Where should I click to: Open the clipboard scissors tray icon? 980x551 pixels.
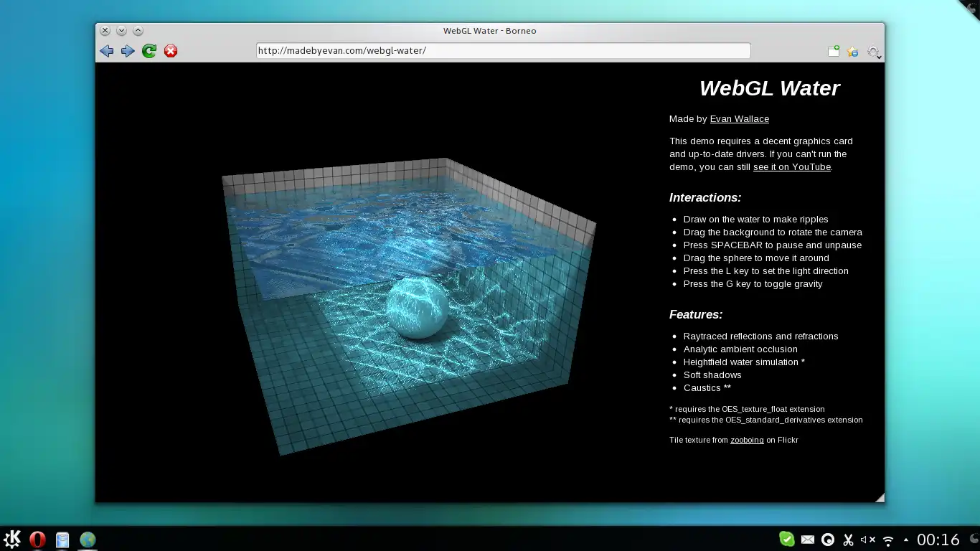[848, 540]
